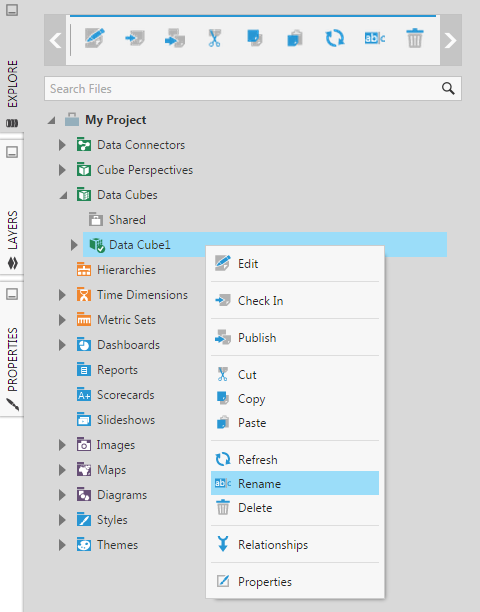Toggle the Layers panel dock button
The image size is (480, 612).
[x=12, y=152]
